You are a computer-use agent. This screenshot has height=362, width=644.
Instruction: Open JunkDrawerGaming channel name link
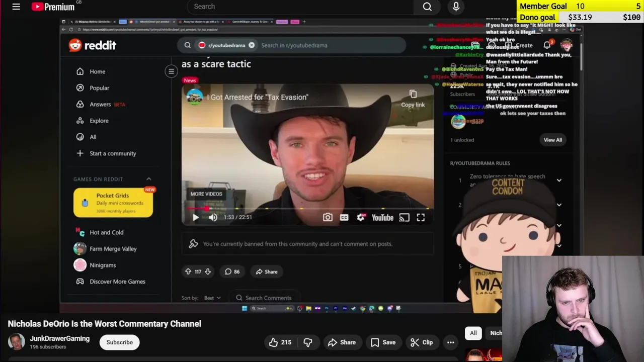tap(59, 338)
